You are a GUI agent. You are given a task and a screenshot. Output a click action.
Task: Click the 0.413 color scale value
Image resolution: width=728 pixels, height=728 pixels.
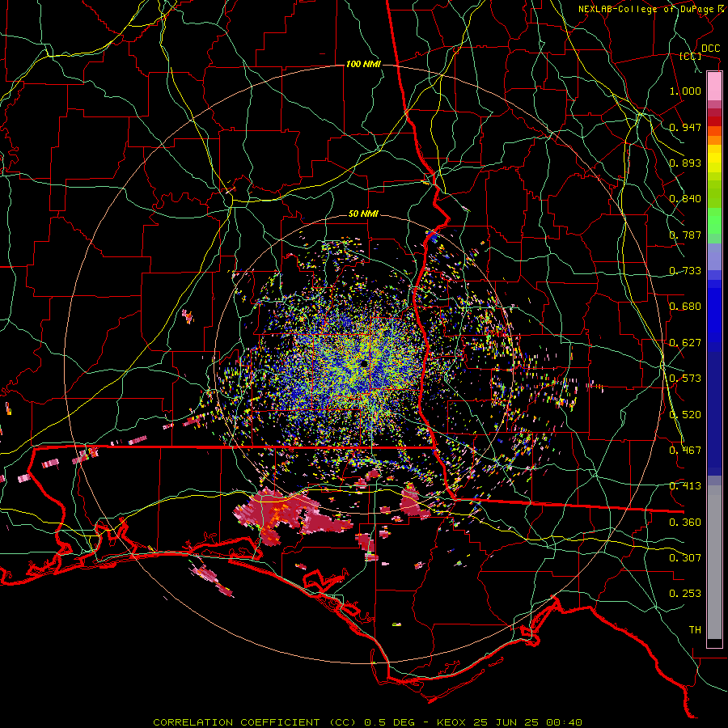685,486
